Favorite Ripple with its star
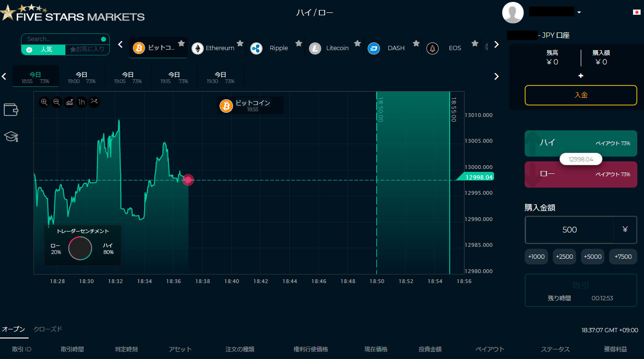 click(x=299, y=43)
